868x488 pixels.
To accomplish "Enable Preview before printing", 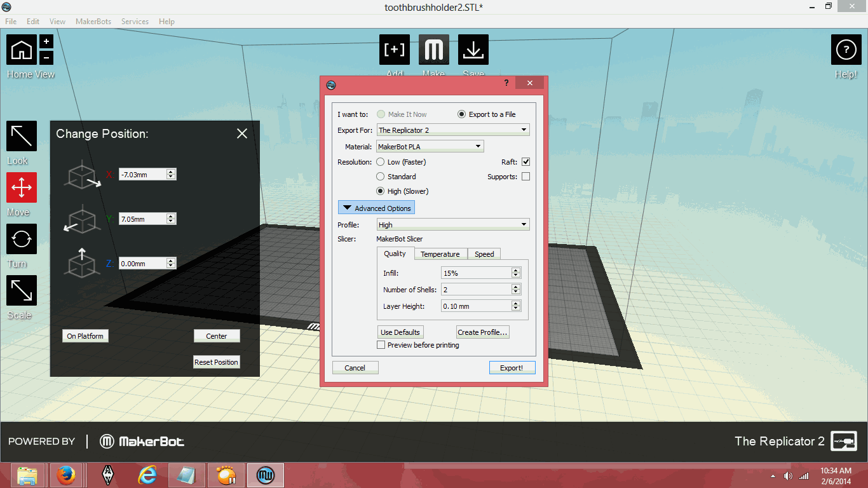I will (x=381, y=345).
